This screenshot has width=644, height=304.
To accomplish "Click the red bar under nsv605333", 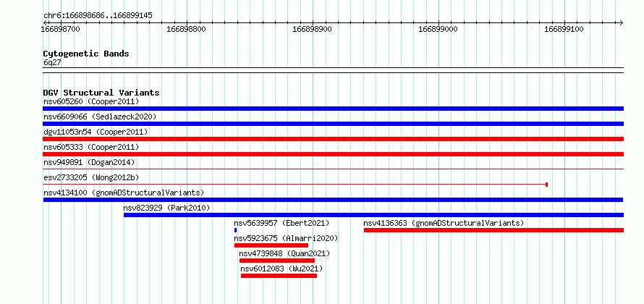I will (333, 154).
